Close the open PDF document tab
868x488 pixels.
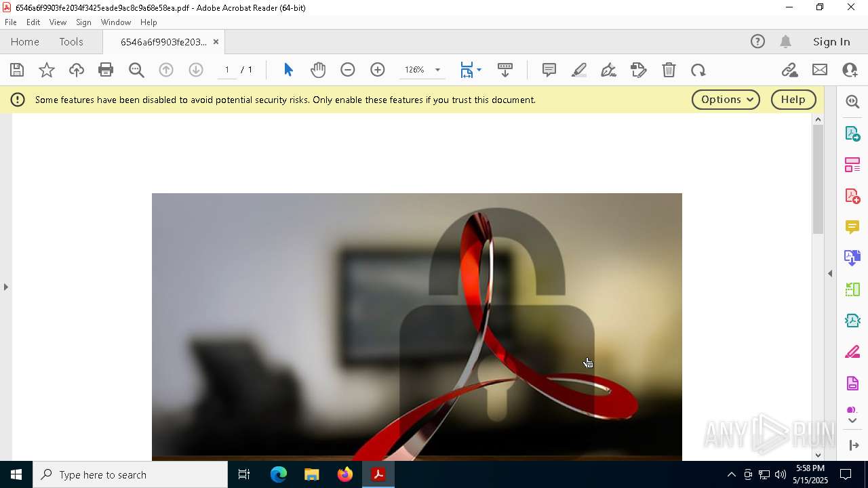(216, 42)
